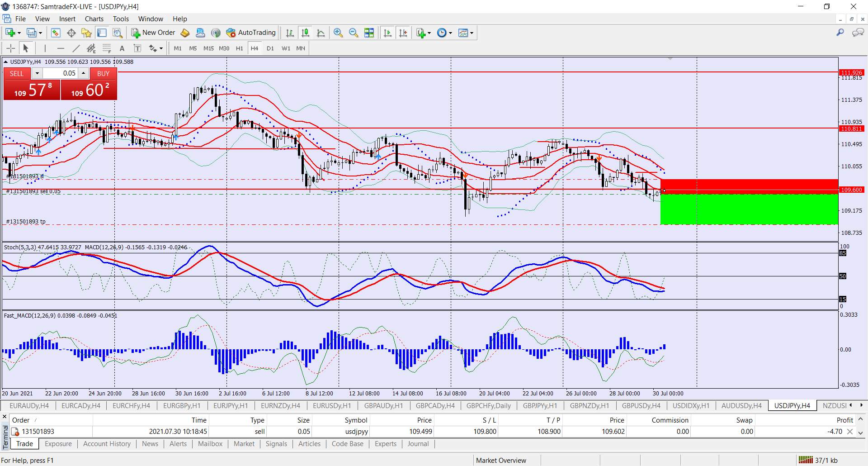Switch to the GBPJPYy,H1 chart tab
Screen dimensions: 868x466
pyautogui.click(x=540, y=405)
